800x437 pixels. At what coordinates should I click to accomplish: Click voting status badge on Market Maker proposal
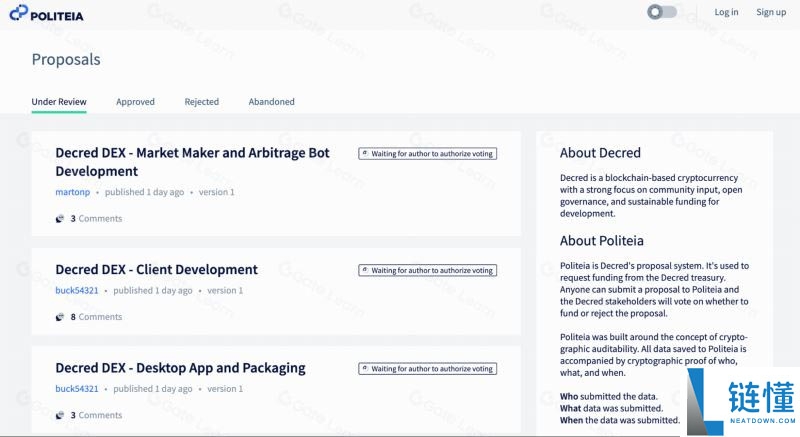[x=428, y=153]
